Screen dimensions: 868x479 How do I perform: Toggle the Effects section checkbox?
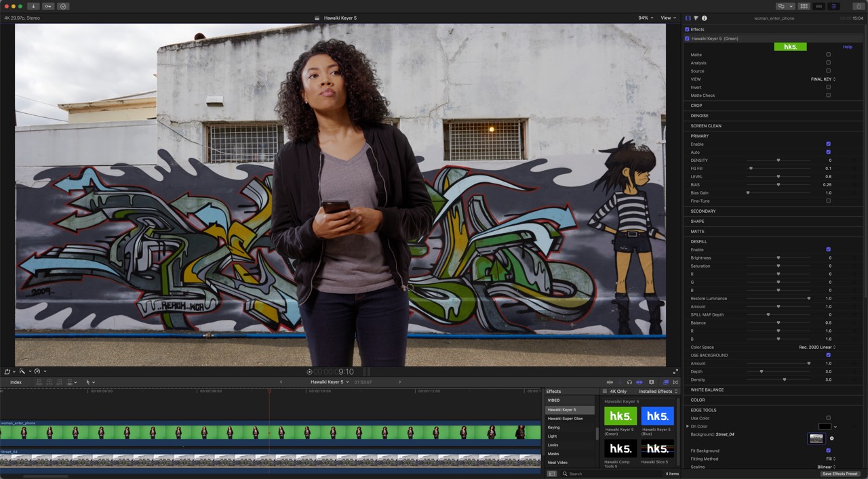(687, 30)
